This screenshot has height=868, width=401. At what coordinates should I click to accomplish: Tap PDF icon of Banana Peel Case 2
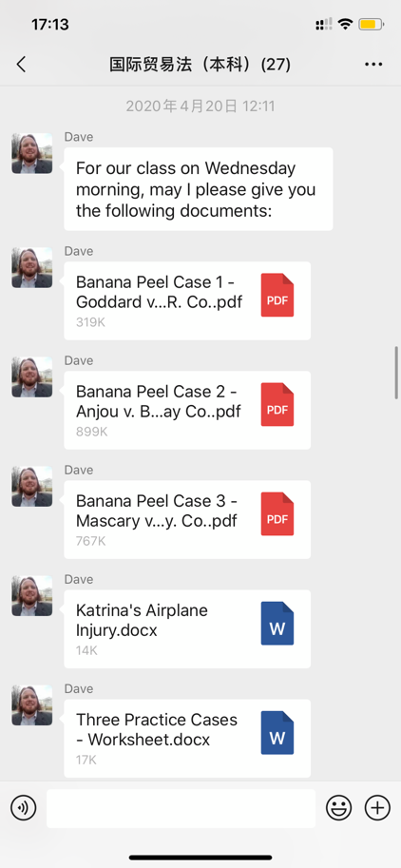click(x=277, y=405)
